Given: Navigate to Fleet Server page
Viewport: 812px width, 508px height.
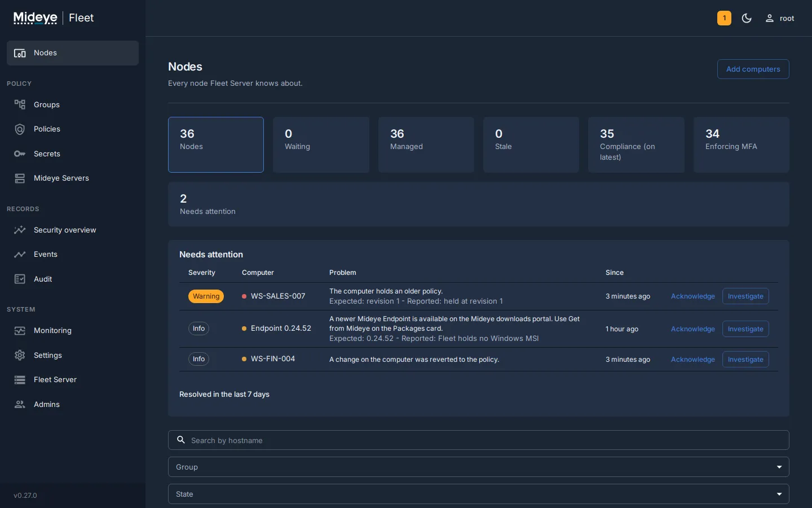Looking at the screenshot, I should point(73,380).
